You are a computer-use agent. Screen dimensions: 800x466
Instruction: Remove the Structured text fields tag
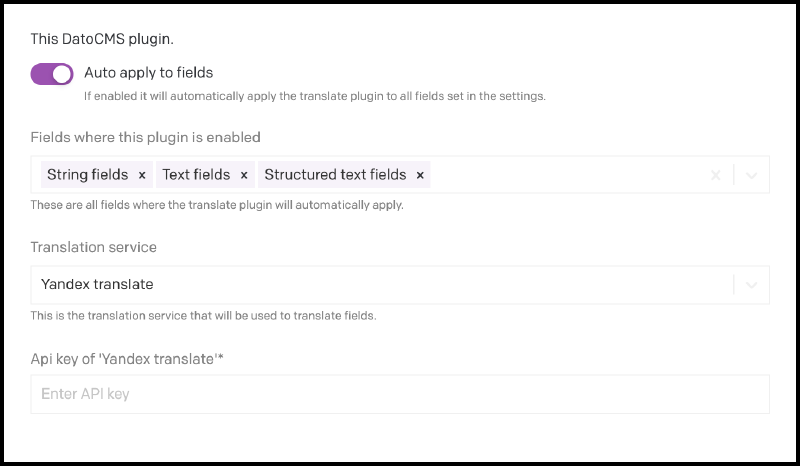[x=420, y=175]
